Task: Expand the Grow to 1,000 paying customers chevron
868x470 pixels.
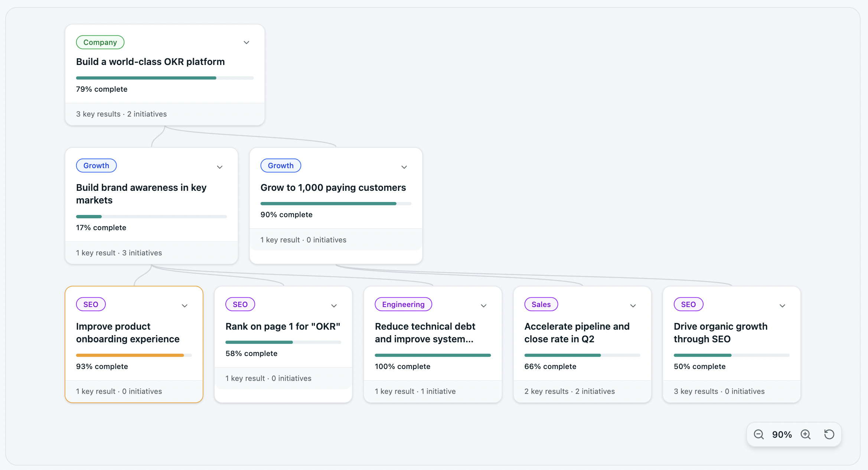Action: click(404, 167)
